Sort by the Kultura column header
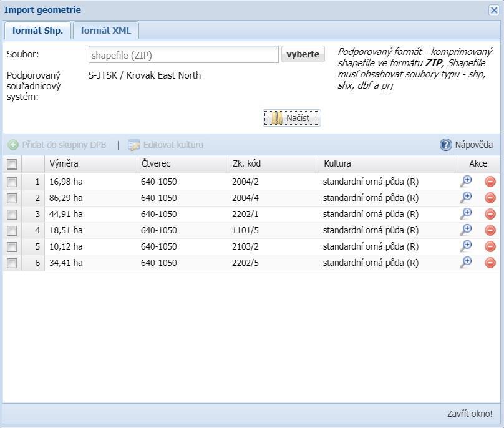504x428 pixels. pos(388,163)
